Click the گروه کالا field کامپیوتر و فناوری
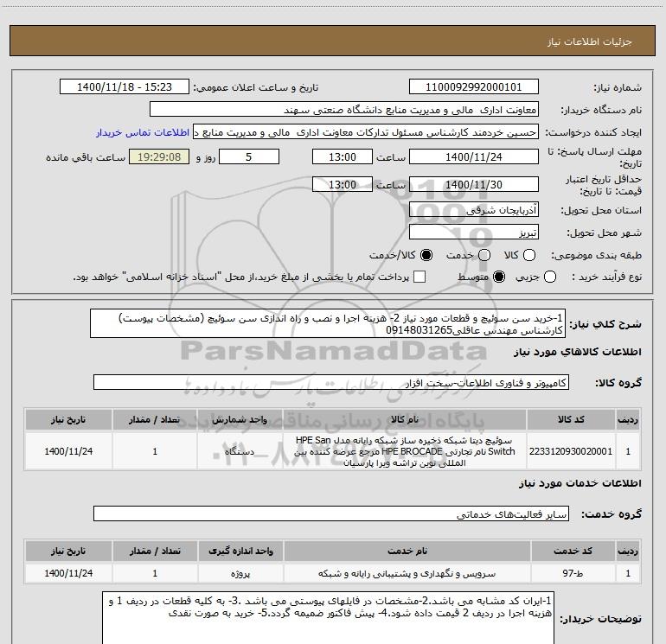 click(x=331, y=382)
